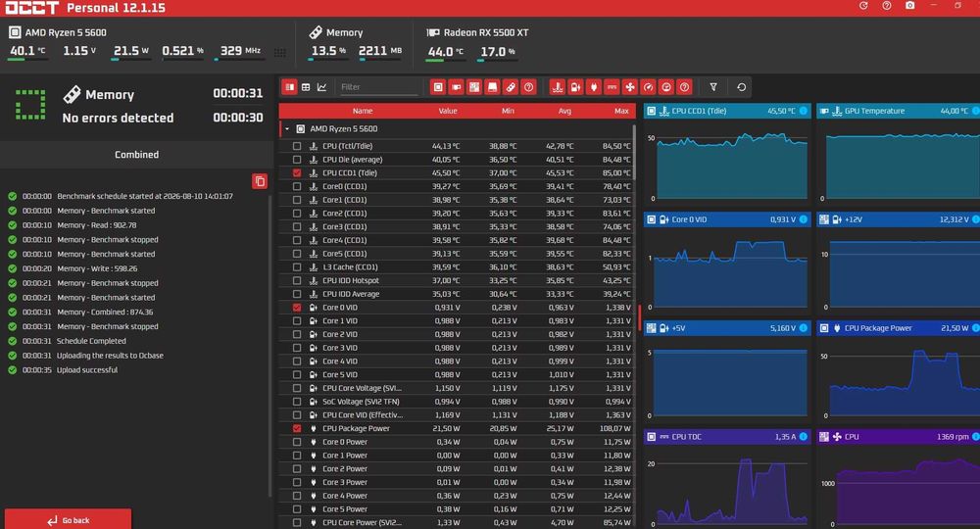This screenshot has width=980, height=529.
Task: Check the L3 Cache (CCD1) checkbox
Action: pos(297,267)
